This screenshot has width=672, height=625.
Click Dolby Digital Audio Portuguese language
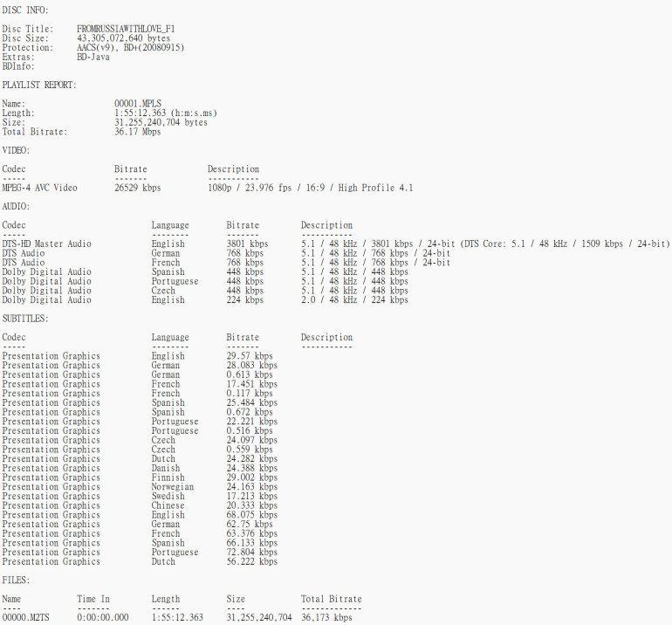(x=175, y=281)
